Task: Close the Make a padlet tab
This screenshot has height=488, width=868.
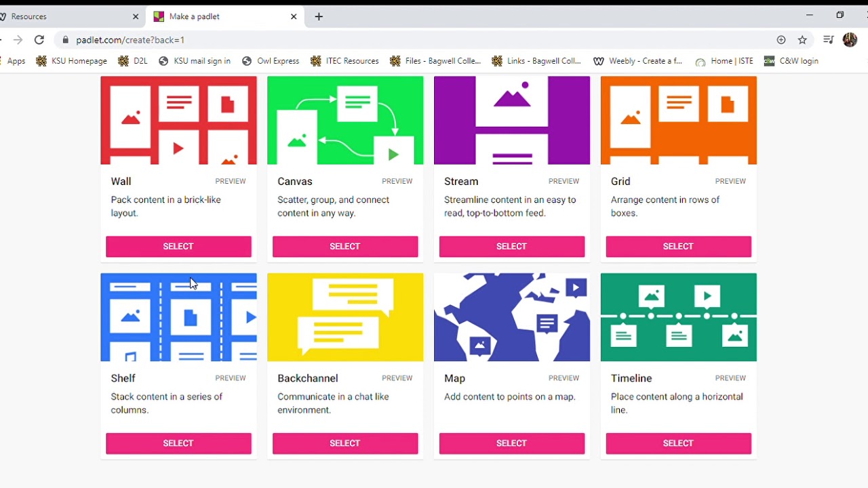Action: click(294, 16)
